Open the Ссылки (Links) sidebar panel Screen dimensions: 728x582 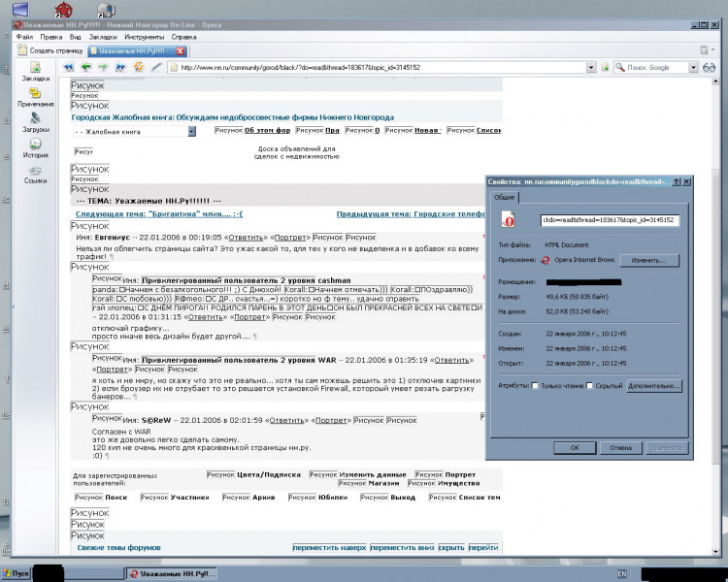35,173
